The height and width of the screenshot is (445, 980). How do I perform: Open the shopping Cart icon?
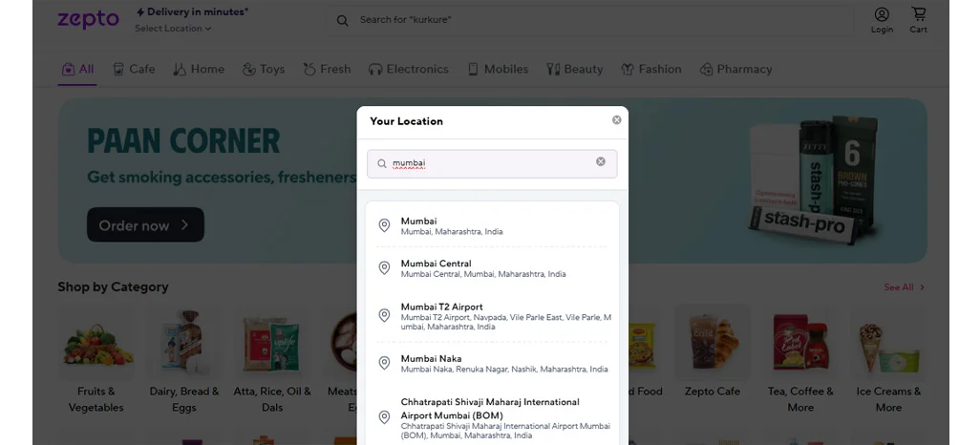point(918,21)
